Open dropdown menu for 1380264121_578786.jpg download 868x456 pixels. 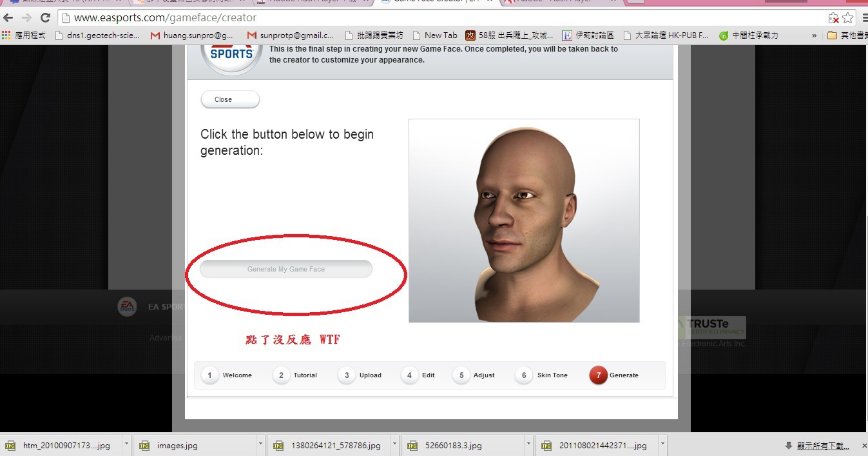click(x=394, y=445)
